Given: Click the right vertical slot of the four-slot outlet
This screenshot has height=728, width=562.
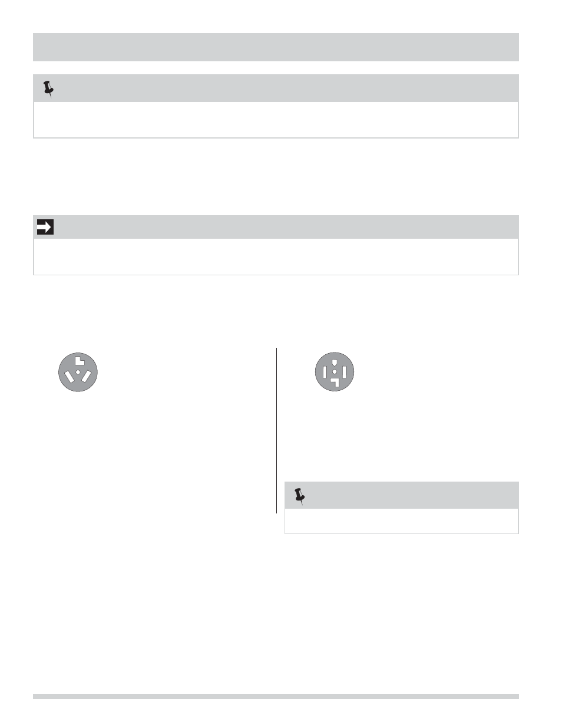Looking at the screenshot, I should (x=344, y=372).
